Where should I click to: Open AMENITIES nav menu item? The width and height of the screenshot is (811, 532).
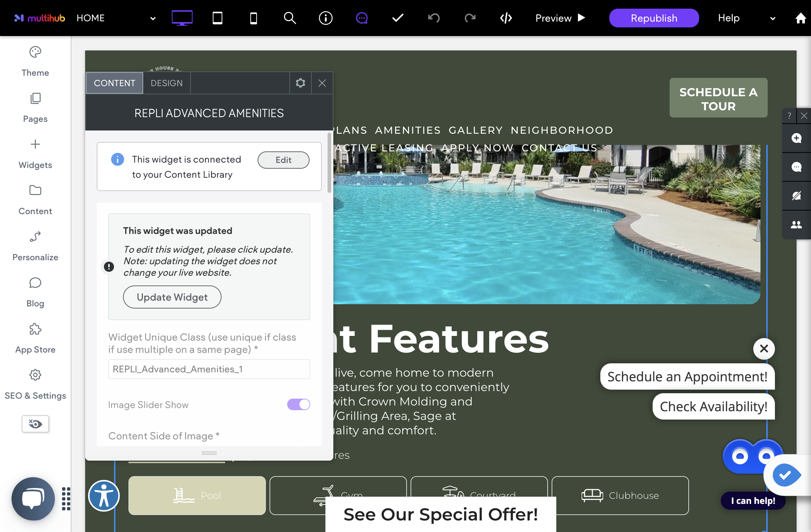tap(408, 130)
